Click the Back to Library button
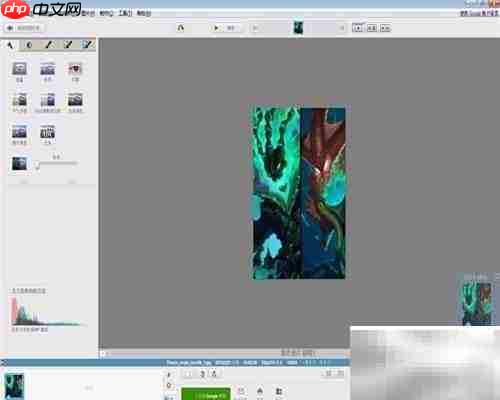 24,28
